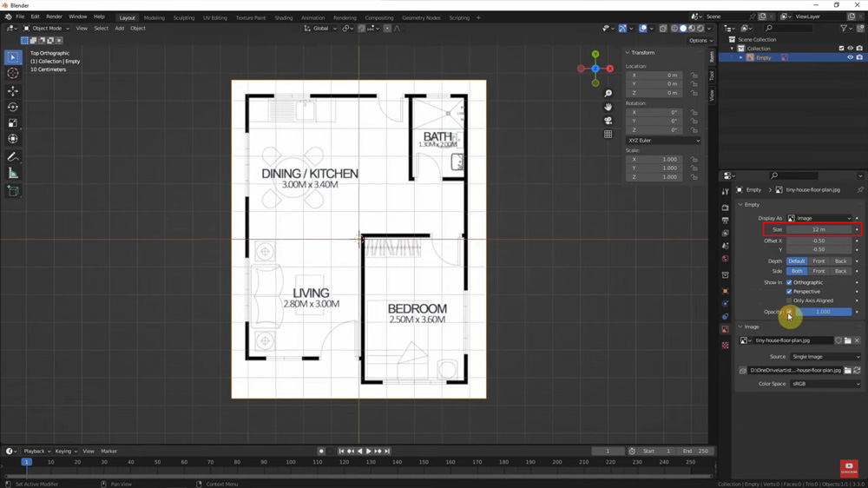This screenshot has width=868, height=488.
Task: Hide the Empty object using its eye icon
Action: (x=850, y=57)
